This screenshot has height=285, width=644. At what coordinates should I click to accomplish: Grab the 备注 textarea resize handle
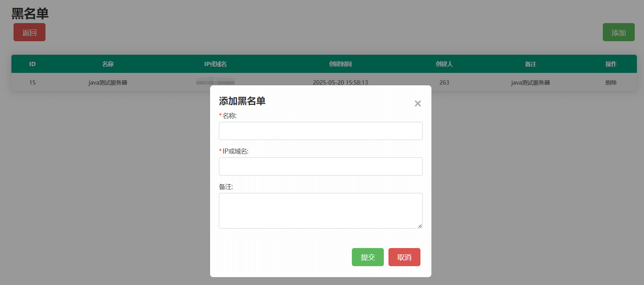pyautogui.click(x=420, y=226)
